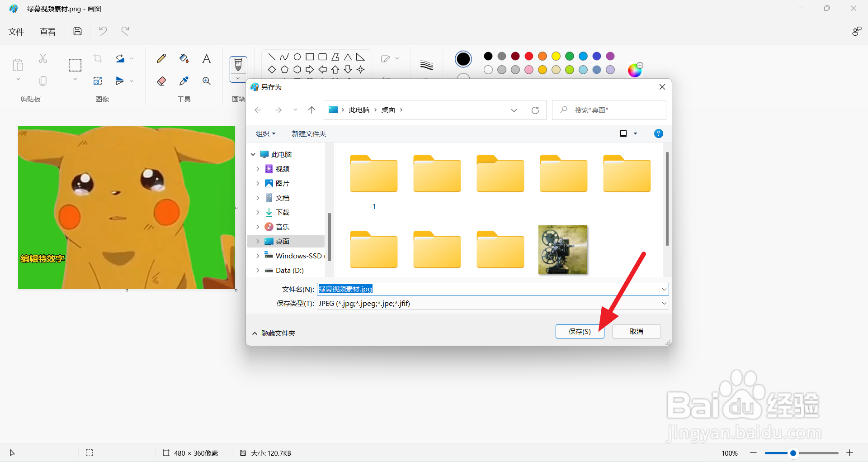Choose the Text tool
868x462 pixels.
coord(207,58)
